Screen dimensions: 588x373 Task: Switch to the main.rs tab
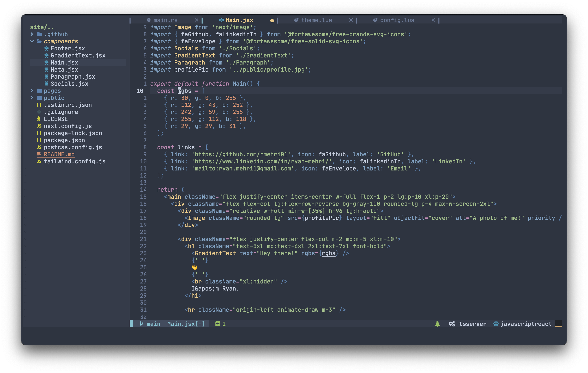point(165,20)
